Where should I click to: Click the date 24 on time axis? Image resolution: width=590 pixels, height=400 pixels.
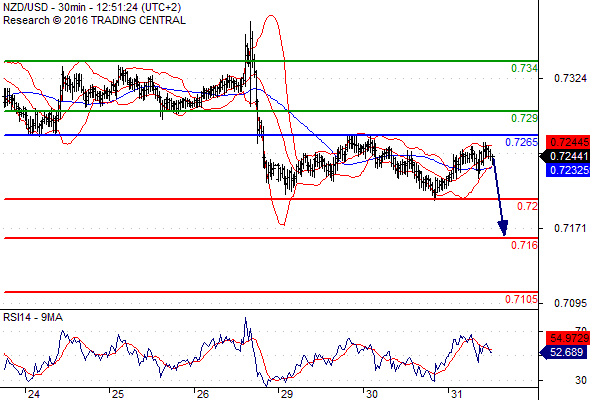click(33, 394)
